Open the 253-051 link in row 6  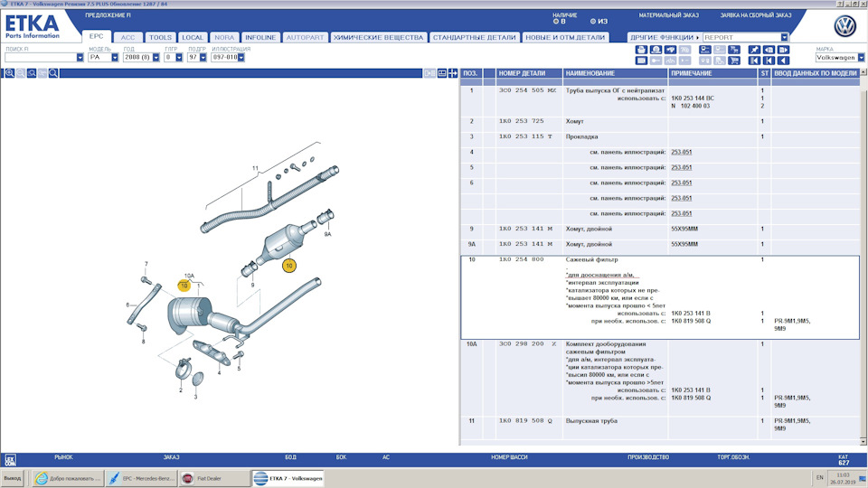pos(682,183)
